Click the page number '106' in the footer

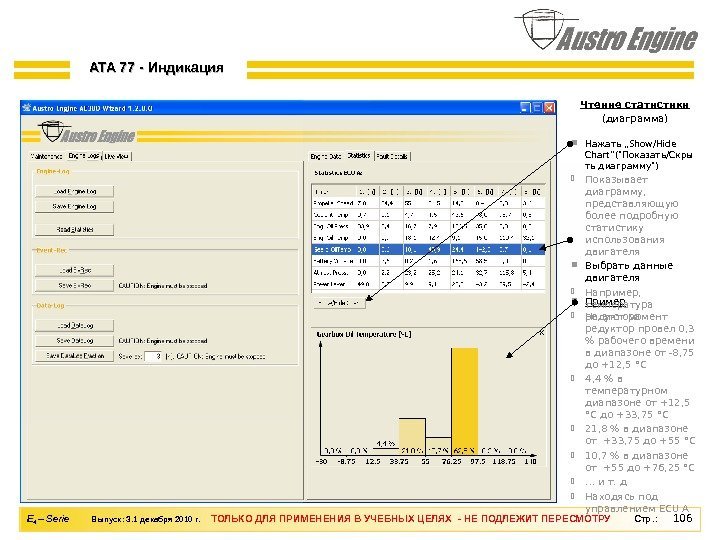(x=682, y=518)
